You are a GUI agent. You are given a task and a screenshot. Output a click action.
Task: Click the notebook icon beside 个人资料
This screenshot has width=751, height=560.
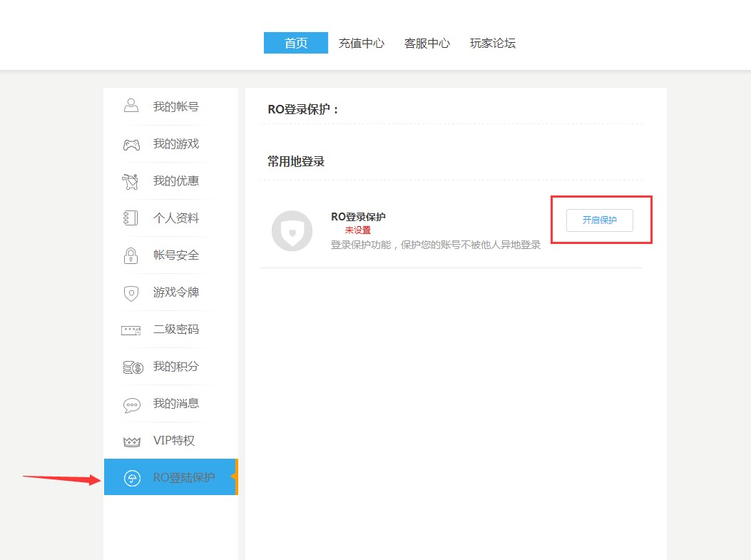(x=131, y=218)
